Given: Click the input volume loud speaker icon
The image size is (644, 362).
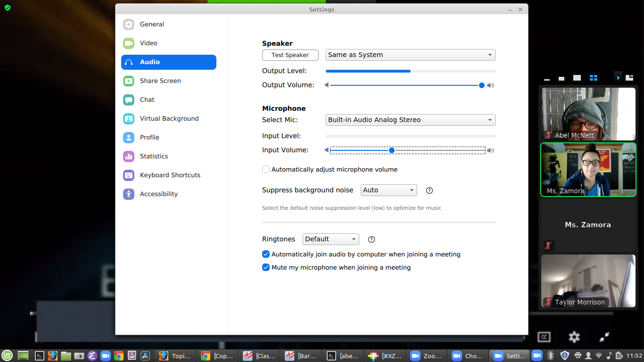Looking at the screenshot, I should (491, 150).
